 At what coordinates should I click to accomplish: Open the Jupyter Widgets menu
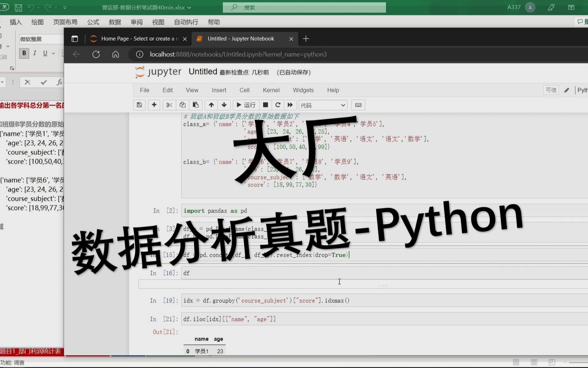[x=303, y=90]
